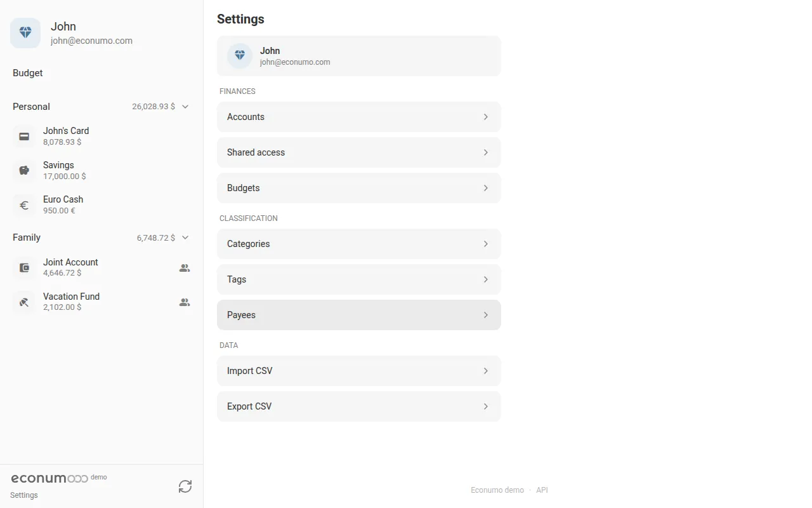The width and height of the screenshot is (812, 508).
Task: Select the Import CSV row label
Action: pyautogui.click(x=250, y=371)
